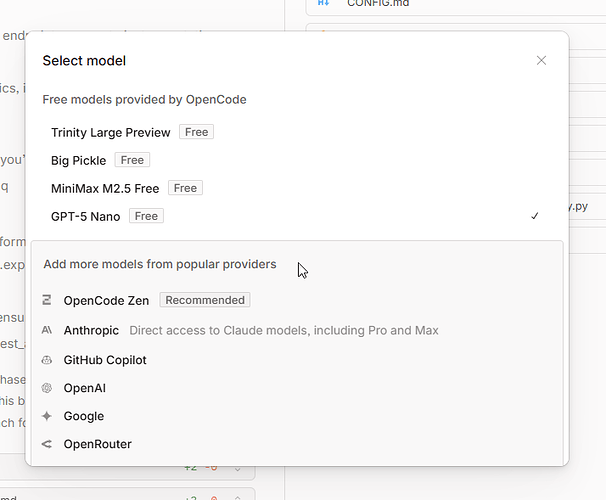Click the Free badge beside MiniMax M2.5

[x=185, y=188]
